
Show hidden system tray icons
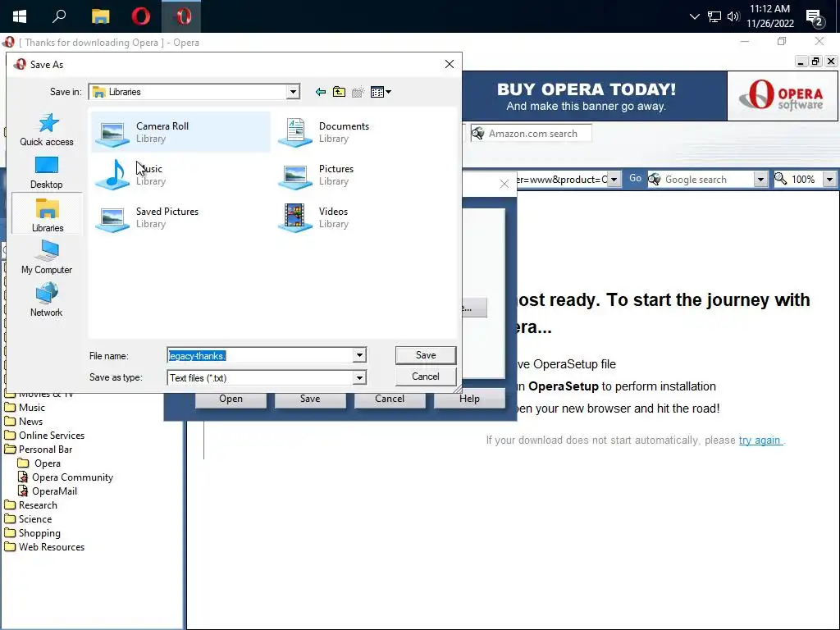click(695, 16)
